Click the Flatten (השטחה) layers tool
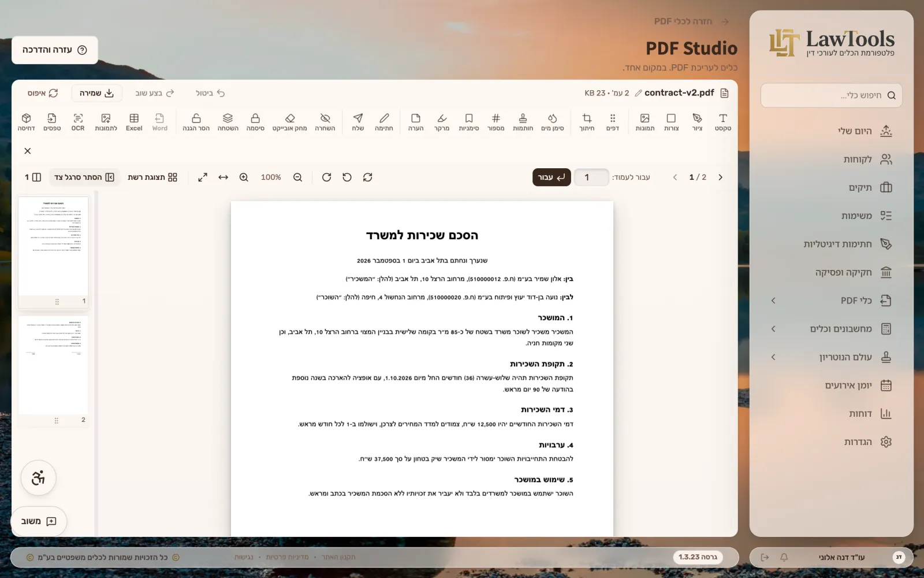924x578 pixels. click(228, 122)
